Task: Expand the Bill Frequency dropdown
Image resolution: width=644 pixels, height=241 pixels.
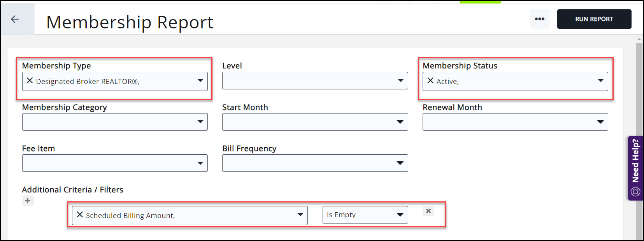Action: (x=400, y=163)
